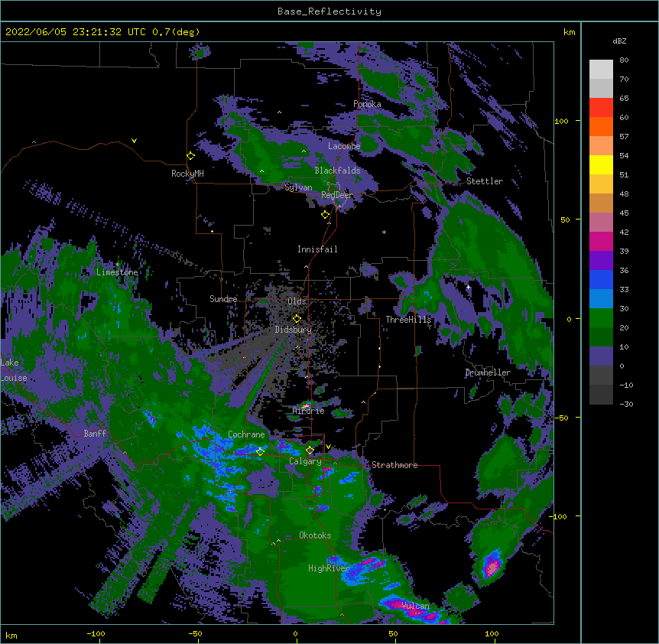This screenshot has height=644, width=659.
Task: Click the yellow V marker northeast of Calgary
Action: click(x=328, y=447)
